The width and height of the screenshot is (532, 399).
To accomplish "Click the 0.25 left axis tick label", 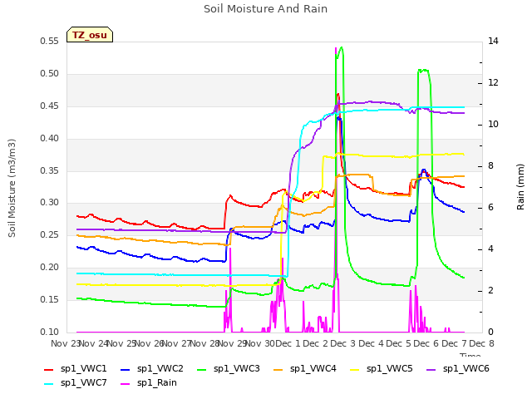I will tap(49, 234).
